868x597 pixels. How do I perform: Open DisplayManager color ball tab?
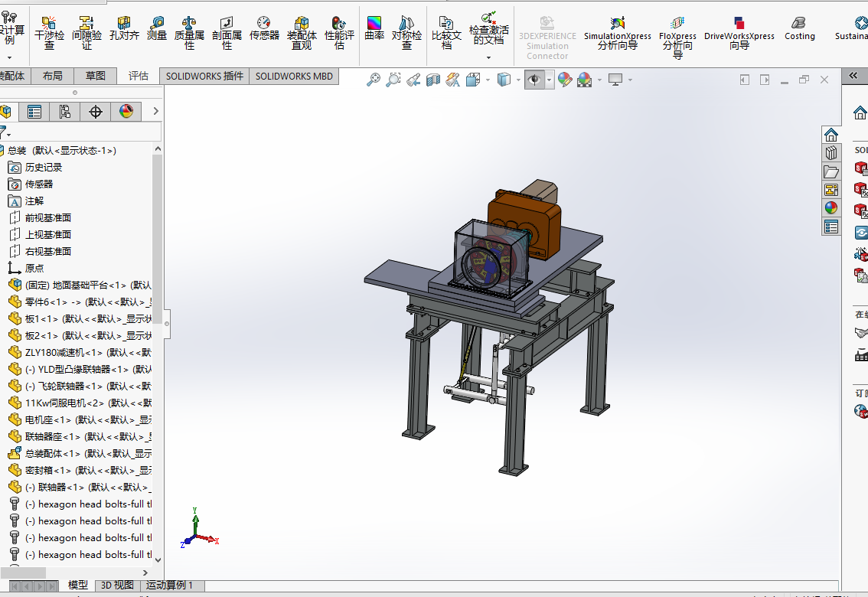126,112
